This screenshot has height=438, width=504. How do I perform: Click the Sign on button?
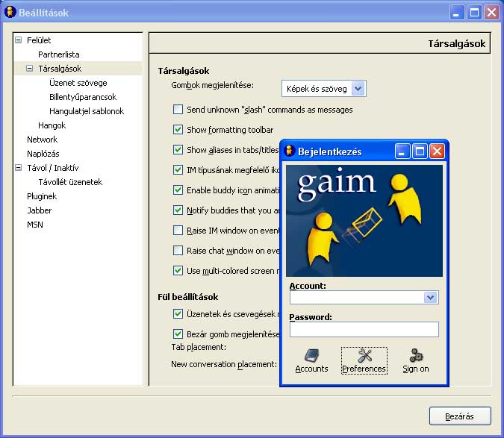416,361
